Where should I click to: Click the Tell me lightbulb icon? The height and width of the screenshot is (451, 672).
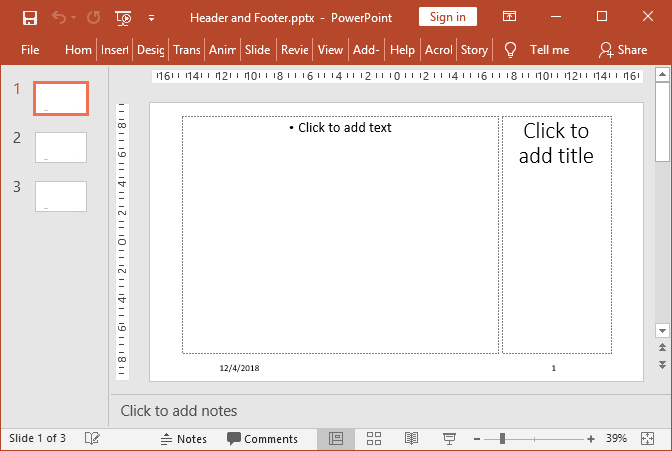(x=510, y=49)
